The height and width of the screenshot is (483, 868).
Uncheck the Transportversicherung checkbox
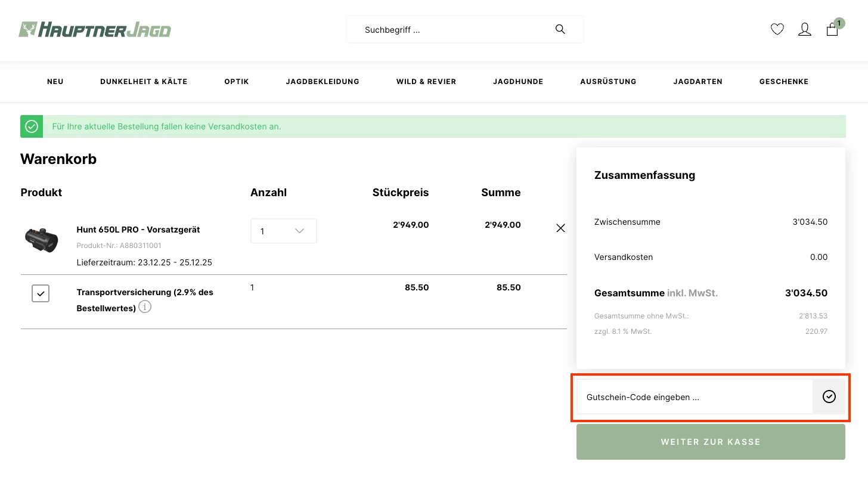click(41, 293)
